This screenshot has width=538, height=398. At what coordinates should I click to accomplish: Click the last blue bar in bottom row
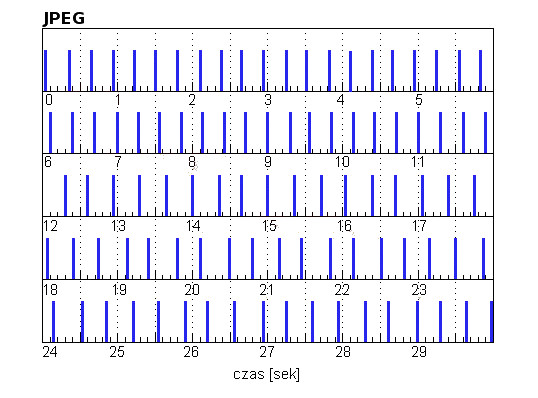coord(492,321)
